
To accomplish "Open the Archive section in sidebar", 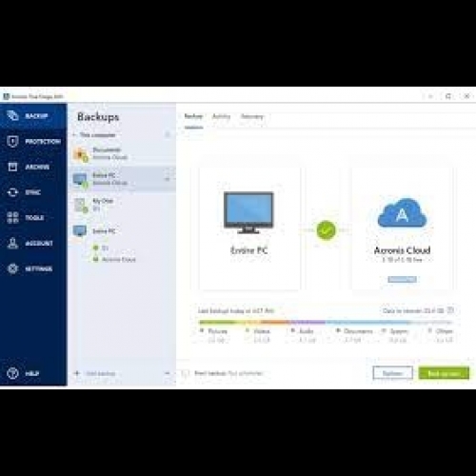I will pyautogui.click(x=33, y=167).
